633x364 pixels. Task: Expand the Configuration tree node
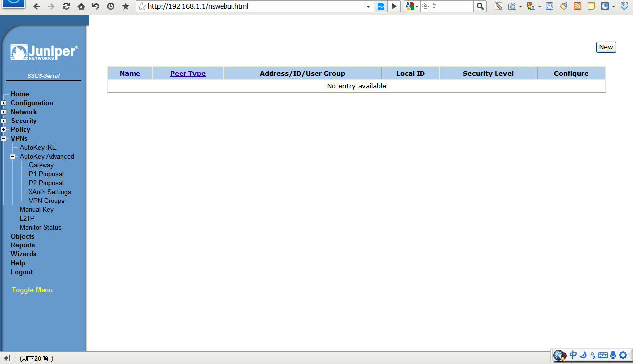[4, 103]
